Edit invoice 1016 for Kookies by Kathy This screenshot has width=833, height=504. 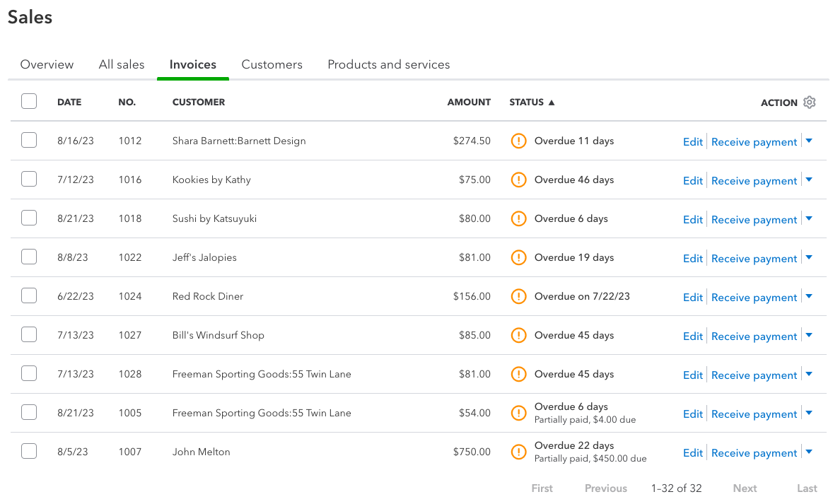click(692, 181)
